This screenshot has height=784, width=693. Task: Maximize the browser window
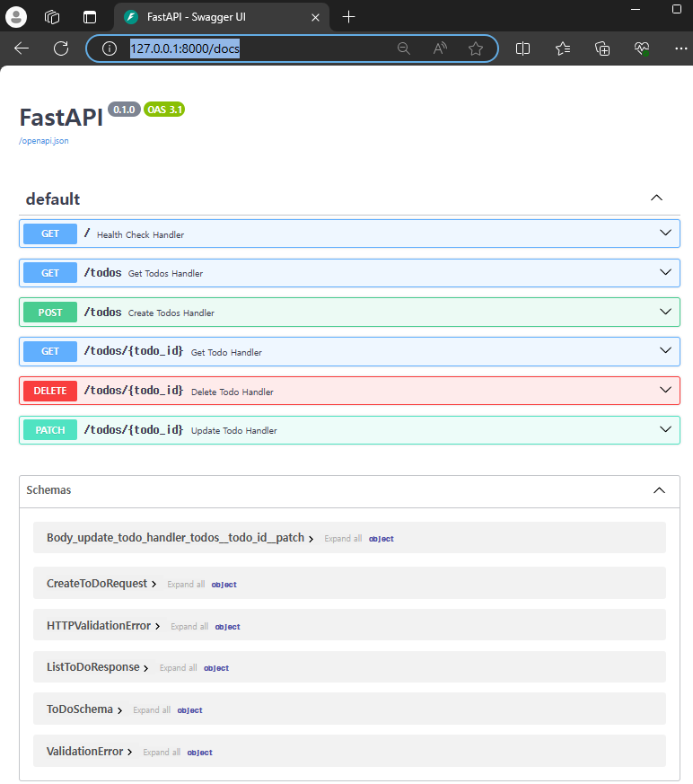click(x=677, y=10)
